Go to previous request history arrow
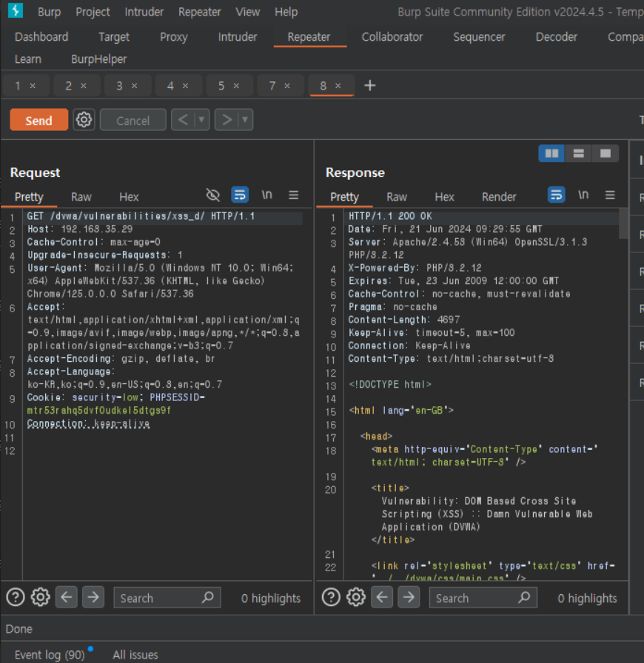Screen dimensions: 644x663 coord(183,120)
